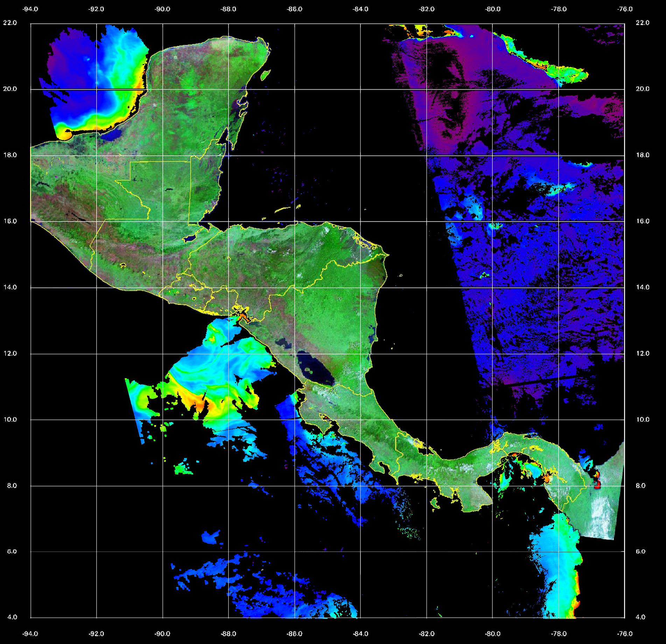
Task: Click the top-axis longitude label -86.0
Action: tap(294, 9)
